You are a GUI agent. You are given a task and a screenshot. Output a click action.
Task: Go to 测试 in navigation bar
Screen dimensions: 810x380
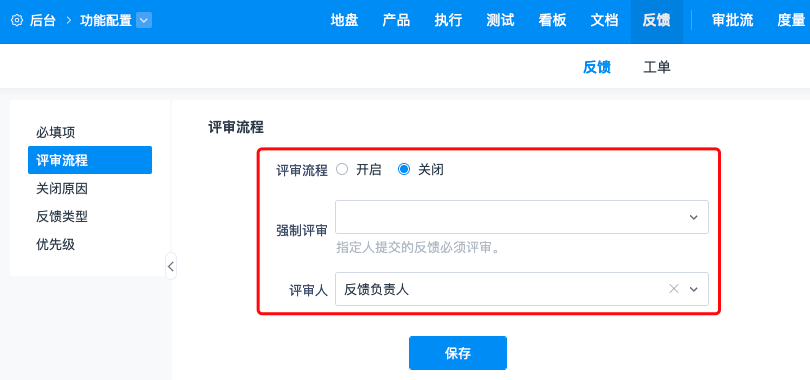pos(500,21)
